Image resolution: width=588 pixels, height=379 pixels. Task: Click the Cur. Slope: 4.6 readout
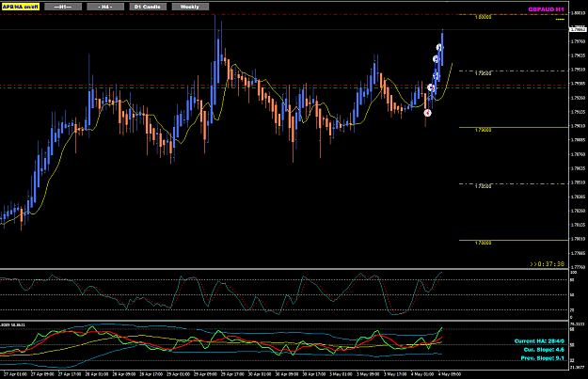coord(544,350)
